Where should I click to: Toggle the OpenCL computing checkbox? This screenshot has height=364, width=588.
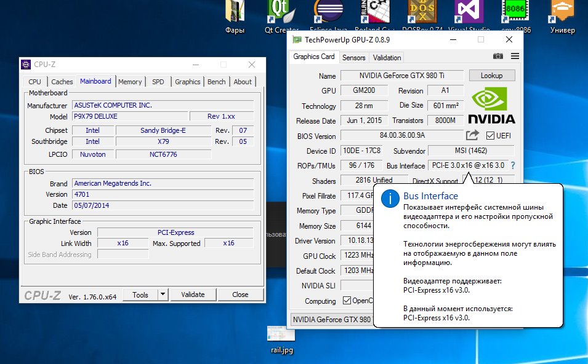click(347, 300)
